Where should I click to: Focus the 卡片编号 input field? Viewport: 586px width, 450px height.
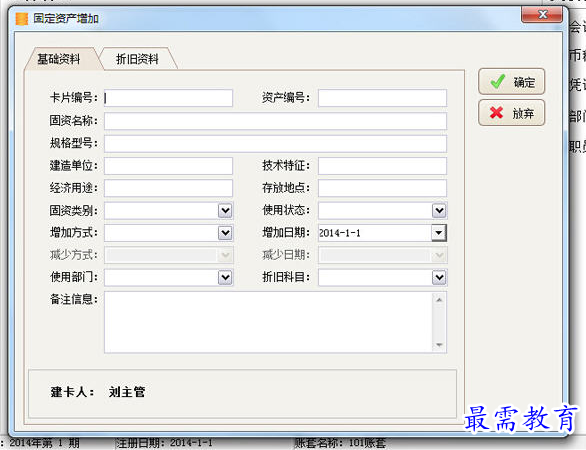(x=168, y=98)
